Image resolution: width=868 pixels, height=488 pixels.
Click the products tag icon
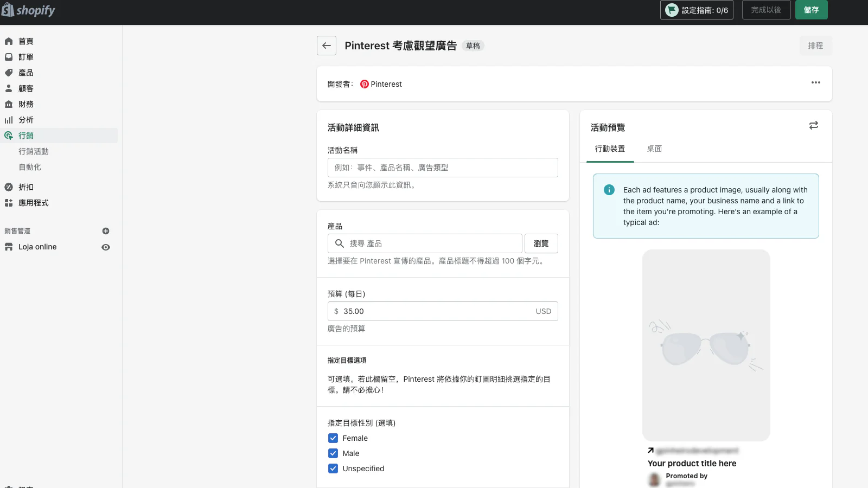pos(9,73)
